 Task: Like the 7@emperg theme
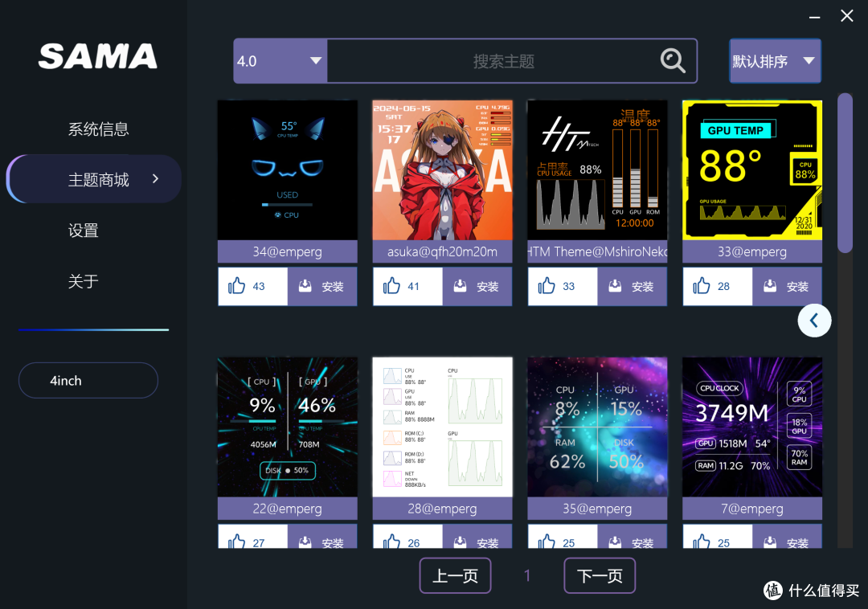click(x=718, y=537)
